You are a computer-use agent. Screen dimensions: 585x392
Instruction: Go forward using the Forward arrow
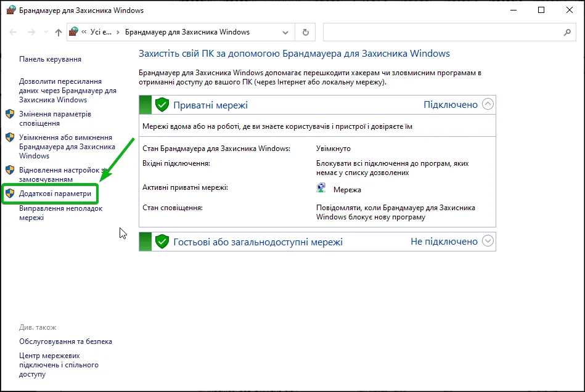click(31, 33)
